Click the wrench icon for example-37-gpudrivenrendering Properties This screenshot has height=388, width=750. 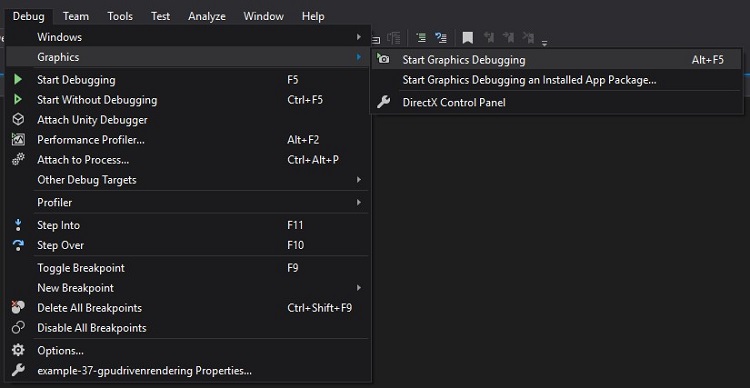[x=18, y=370]
